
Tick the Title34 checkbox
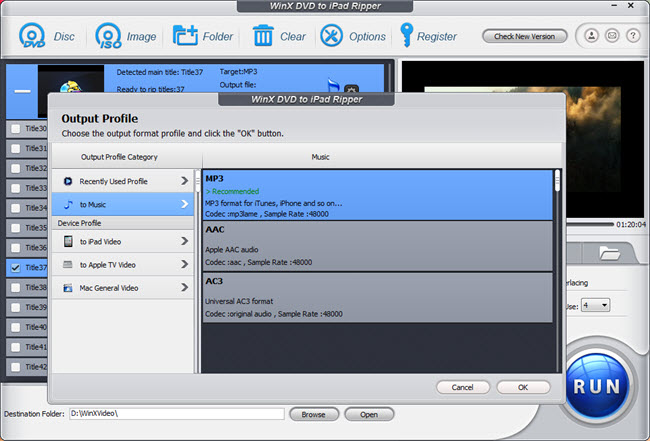[x=16, y=208]
